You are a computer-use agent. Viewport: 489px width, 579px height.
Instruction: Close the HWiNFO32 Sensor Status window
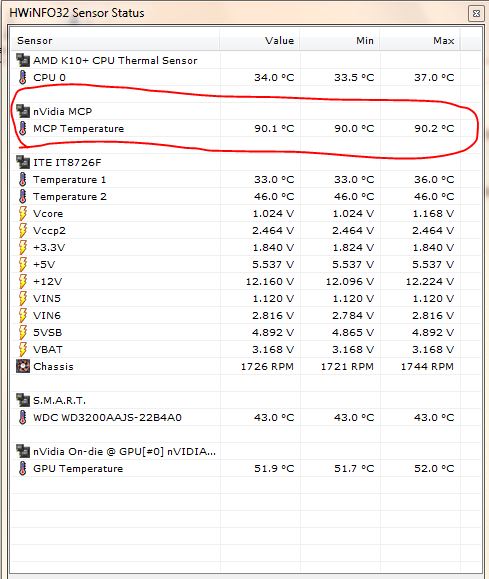point(476,14)
